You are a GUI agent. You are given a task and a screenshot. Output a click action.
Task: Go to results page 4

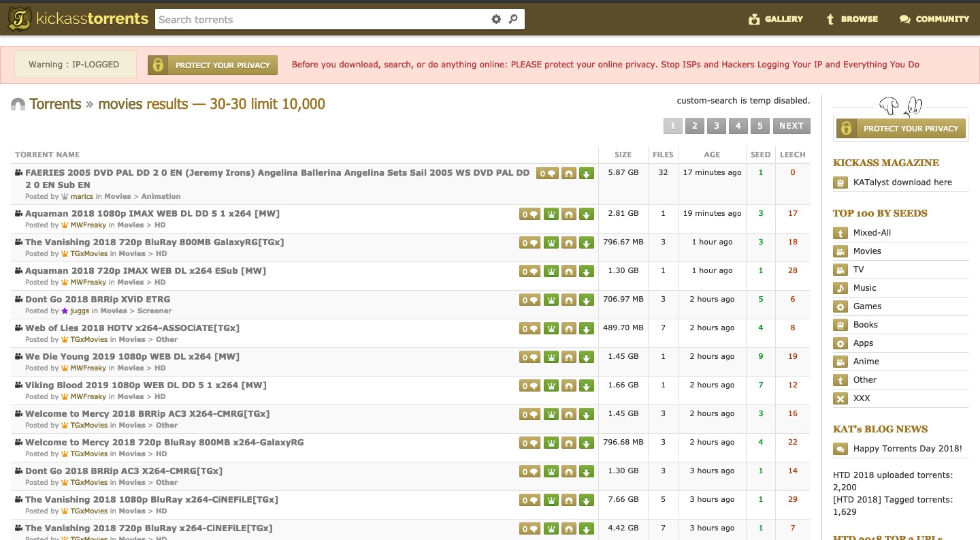click(x=738, y=125)
